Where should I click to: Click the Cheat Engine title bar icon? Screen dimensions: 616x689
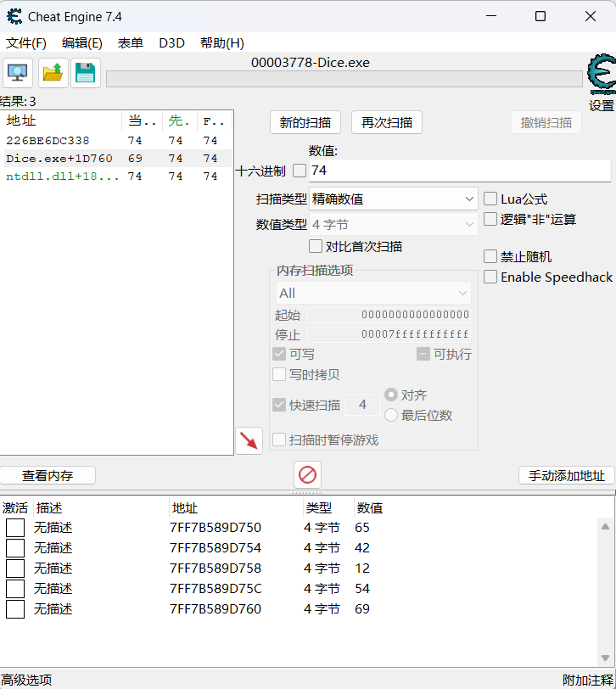coord(14,17)
